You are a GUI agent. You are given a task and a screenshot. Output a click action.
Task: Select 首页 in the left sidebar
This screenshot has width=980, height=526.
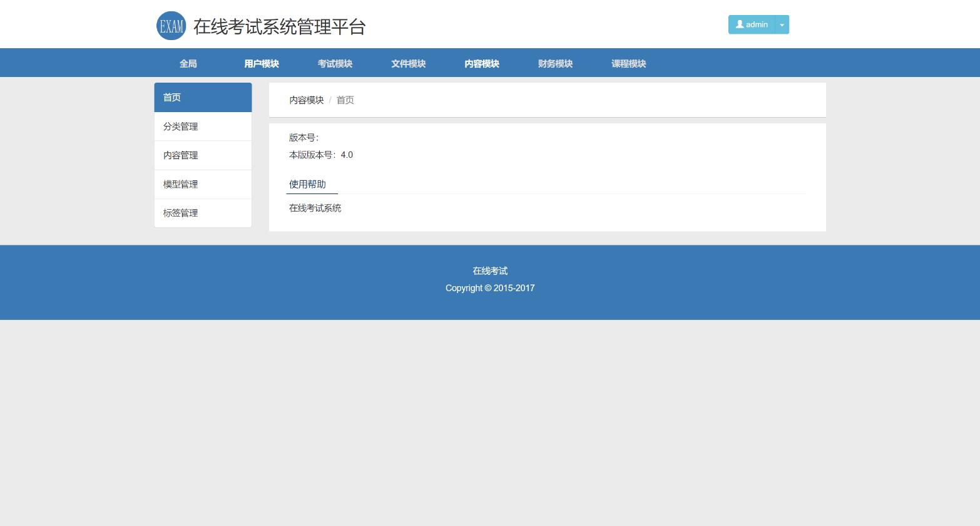203,98
